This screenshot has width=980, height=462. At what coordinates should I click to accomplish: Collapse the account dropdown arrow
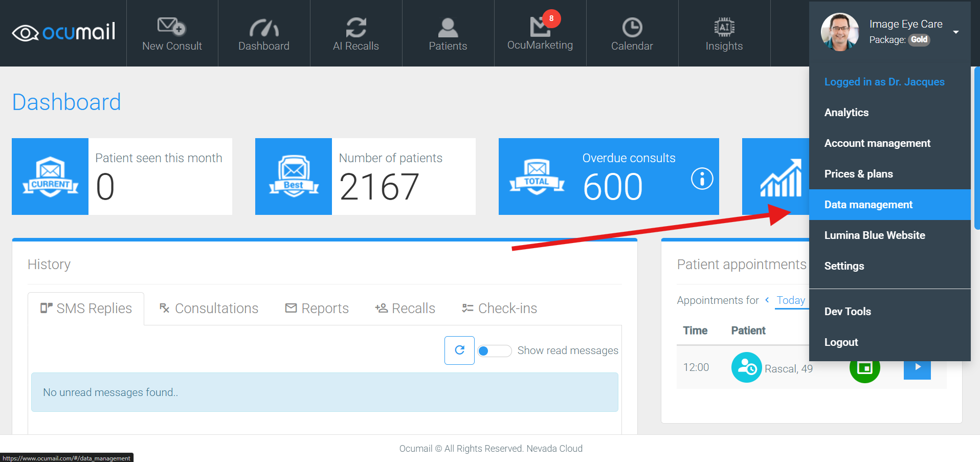click(x=956, y=32)
